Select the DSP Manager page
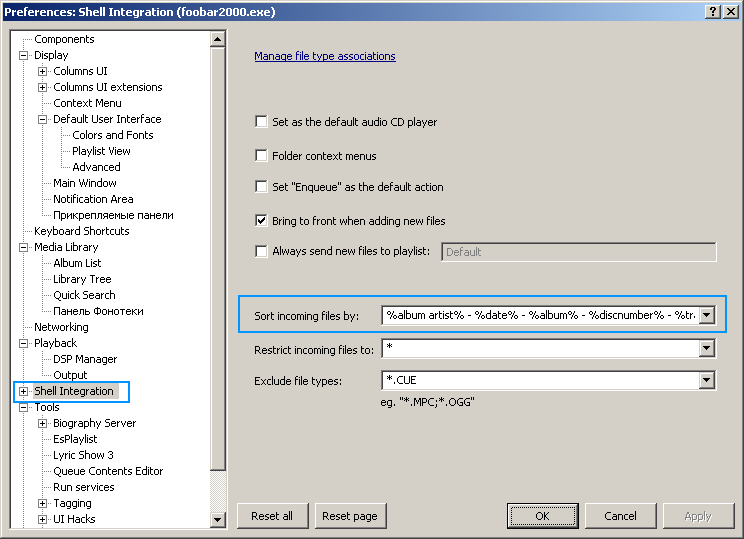 tap(85, 359)
